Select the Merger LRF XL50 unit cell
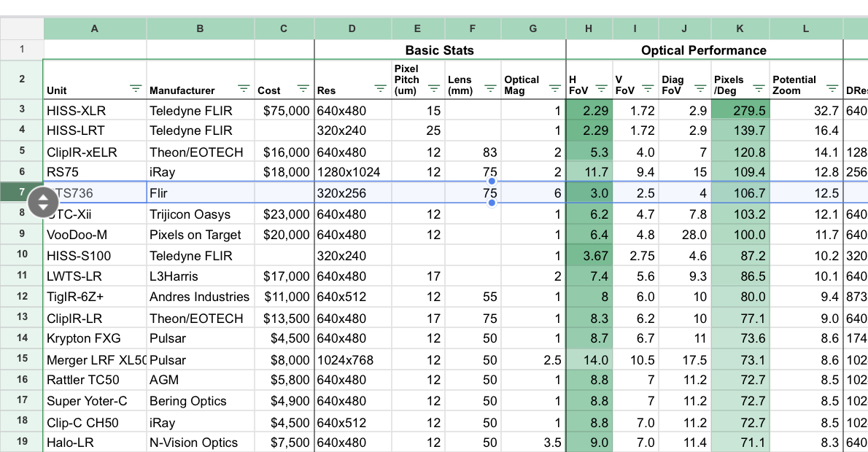The image size is (868, 452). click(x=95, y=359)
